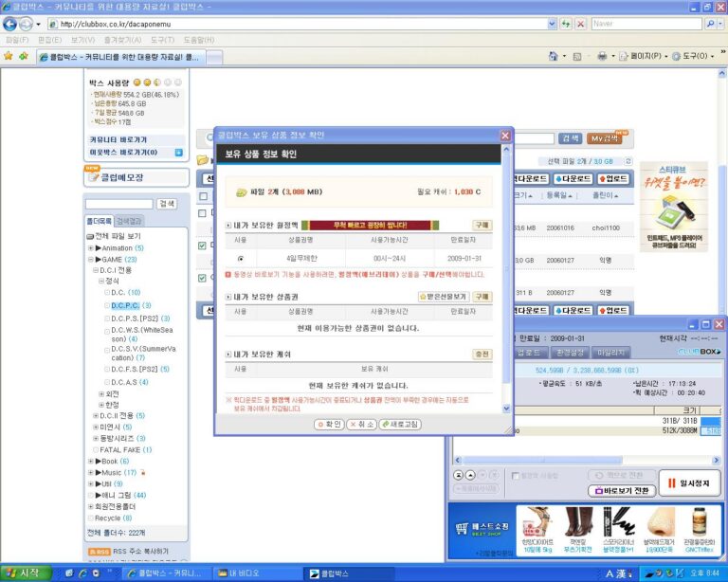Switch to the 검색결과 tab in sidebar
The width and height of the screenshot is (728, 582).
[129, 221]
